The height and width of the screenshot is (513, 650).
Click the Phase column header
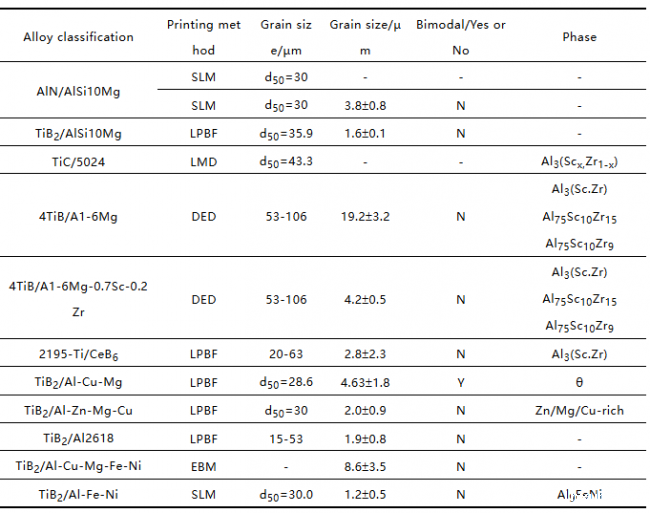[579, 37]
